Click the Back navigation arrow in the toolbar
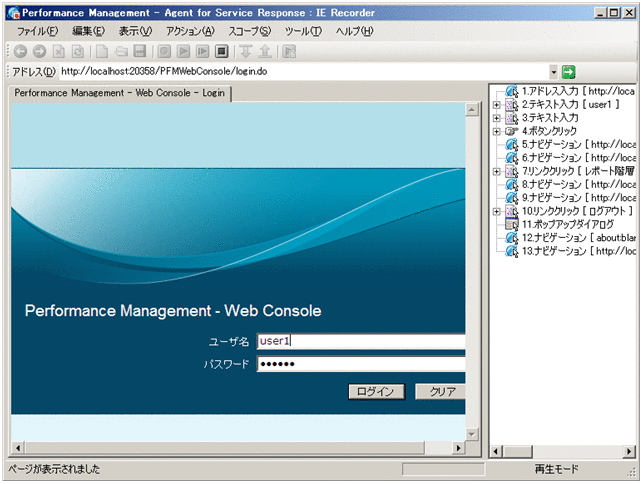Screen dimensions: 644x484 pyautogui.click(x=20, y=51)
